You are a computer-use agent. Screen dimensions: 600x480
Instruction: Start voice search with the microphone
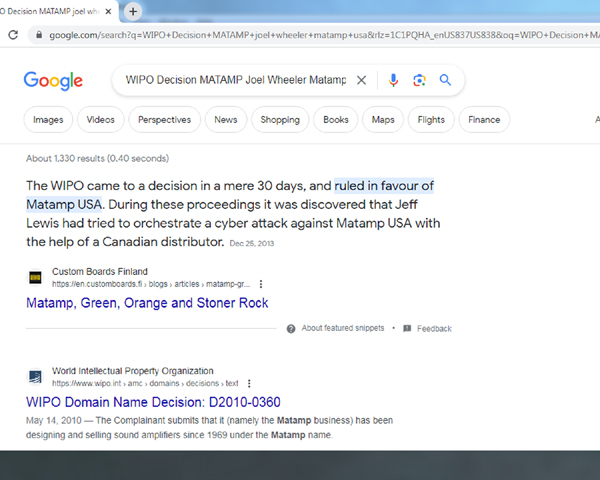pyautogui.click(x=393, y=80)
